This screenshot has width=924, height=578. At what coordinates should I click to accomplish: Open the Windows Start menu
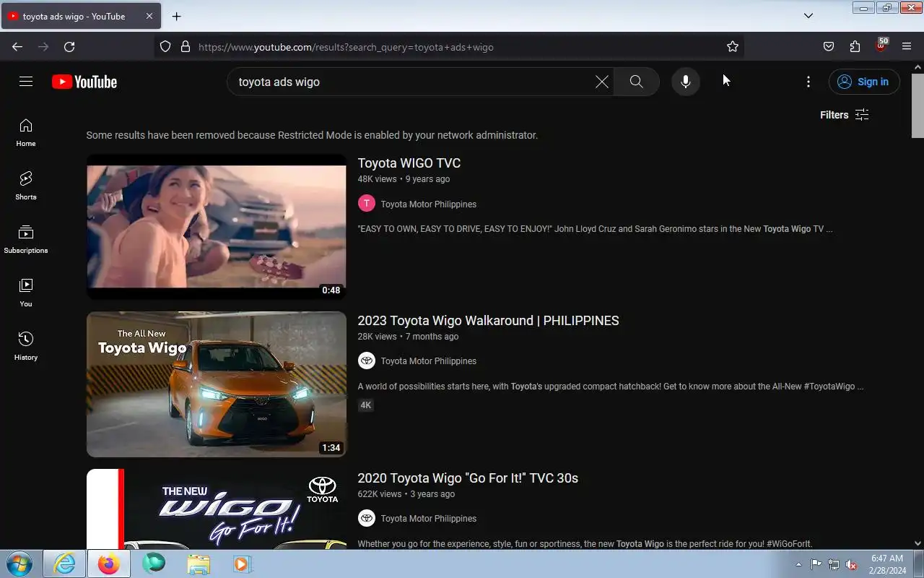[x=19, y=564]
